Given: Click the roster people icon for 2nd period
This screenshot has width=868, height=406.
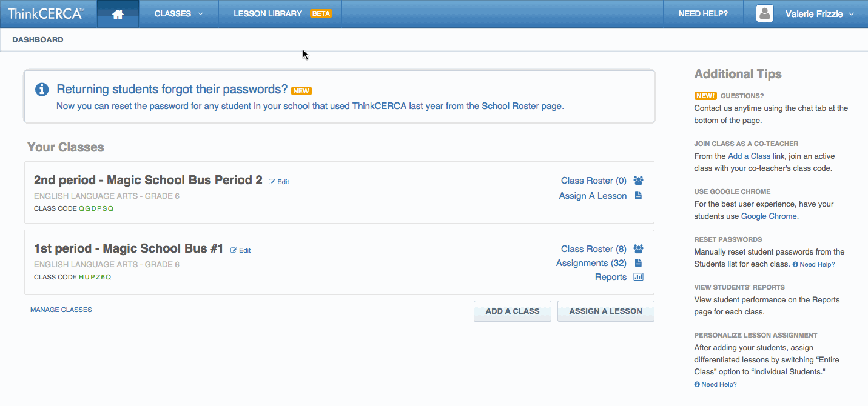Looking at the screenshot, I should tap(638, 181).
